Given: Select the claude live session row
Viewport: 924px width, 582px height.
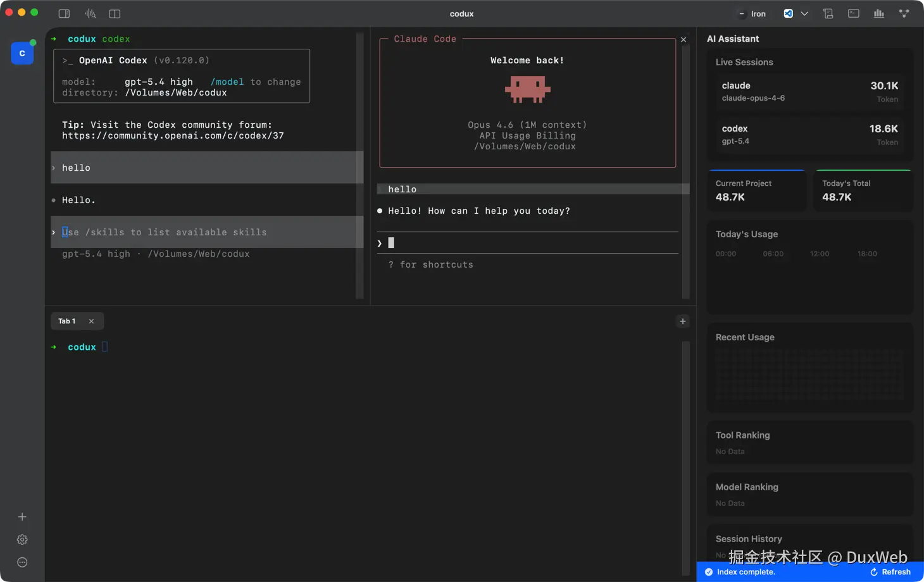Looking at the screenshot, I should click(x=809, y=92).
